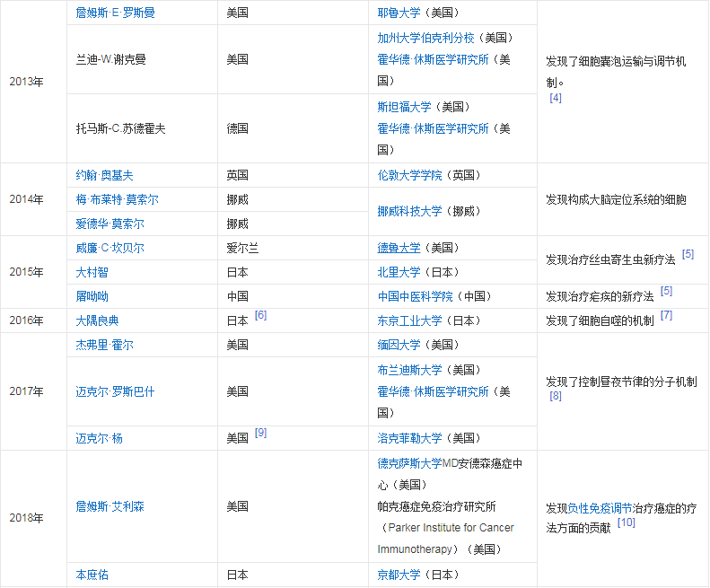This screenshot has width=710, height=588.
Task: Open the 缅因大学 link
Action: click(x=399, y=346)
